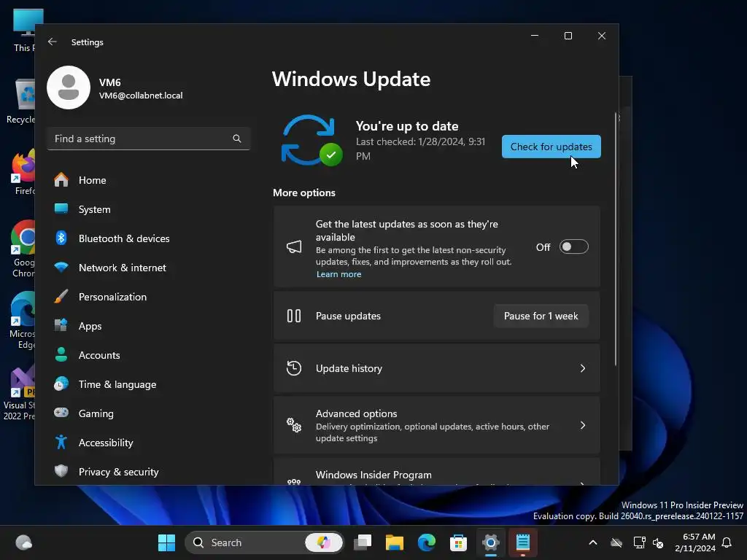Click the Settings gear taskbar icon

[491, 542]
